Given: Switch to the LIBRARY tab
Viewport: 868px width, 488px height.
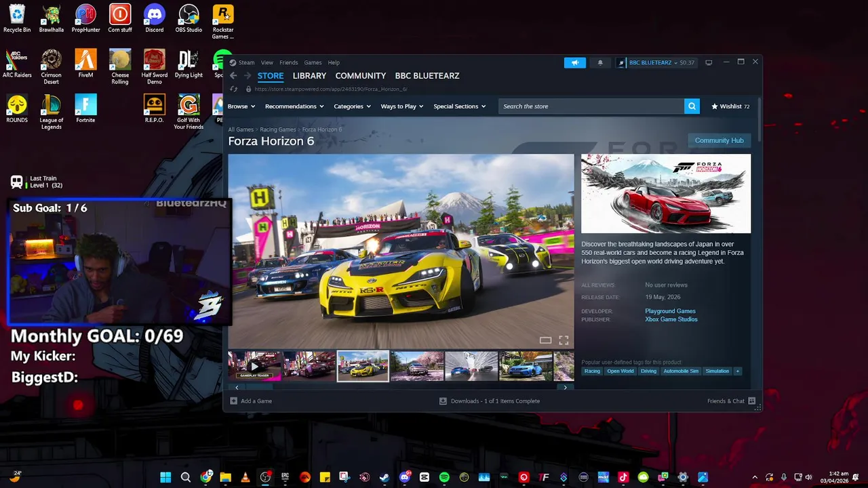Looking at the screenshot, I should point(309,76).
